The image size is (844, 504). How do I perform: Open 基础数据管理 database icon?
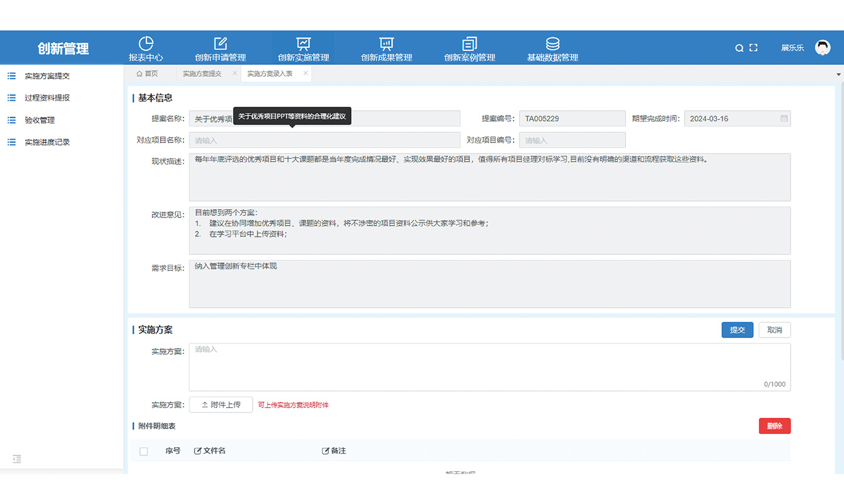tap(552, 44)
